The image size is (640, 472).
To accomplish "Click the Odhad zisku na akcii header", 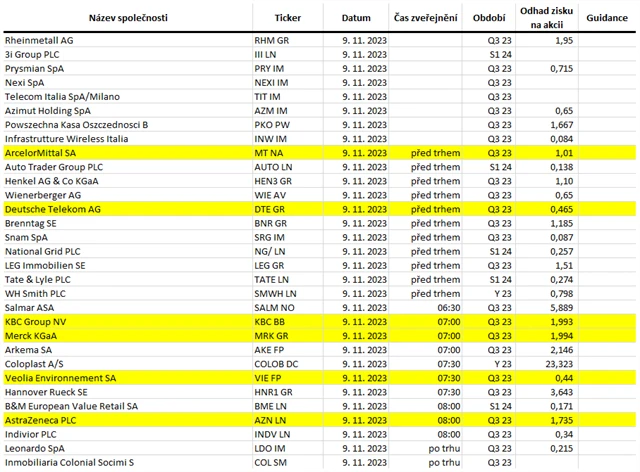I will [547, 18].
